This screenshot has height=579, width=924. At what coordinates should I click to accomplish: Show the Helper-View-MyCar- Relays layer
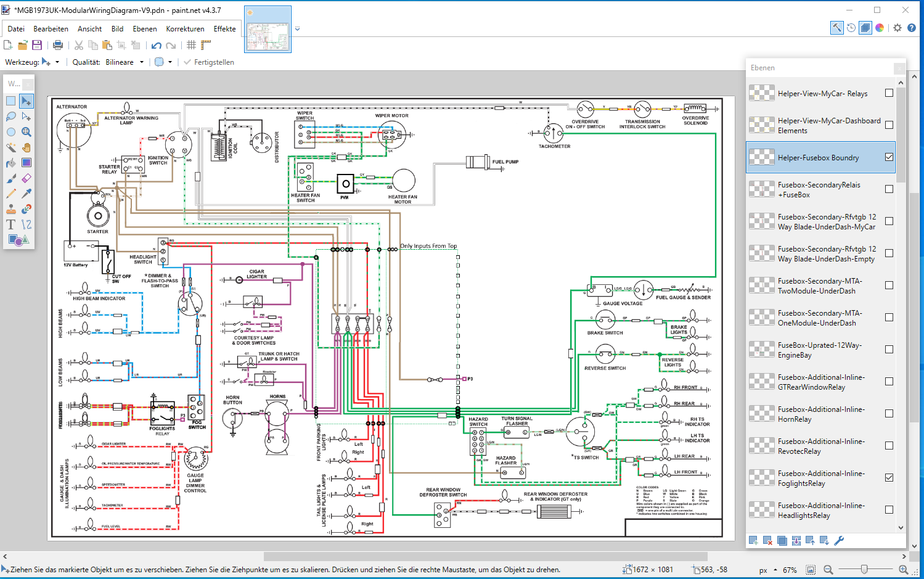click(889, 93)
